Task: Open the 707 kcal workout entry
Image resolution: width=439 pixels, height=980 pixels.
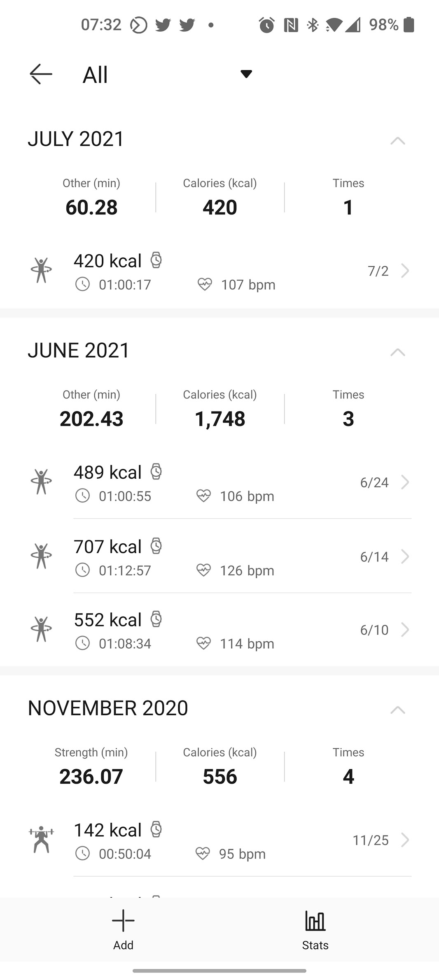Action: point(218,557)
